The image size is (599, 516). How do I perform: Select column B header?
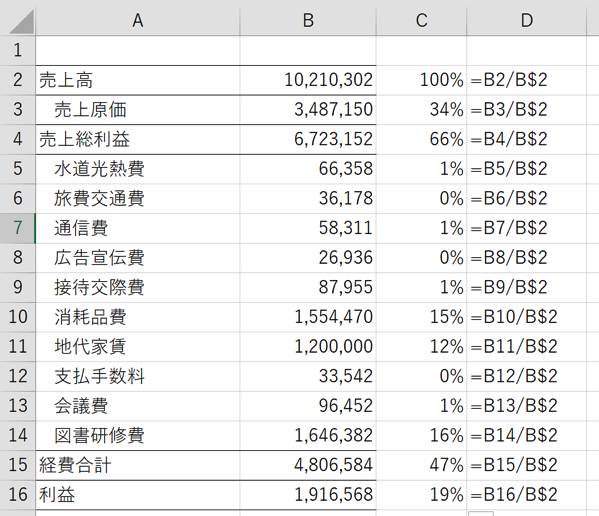[308, 21]
